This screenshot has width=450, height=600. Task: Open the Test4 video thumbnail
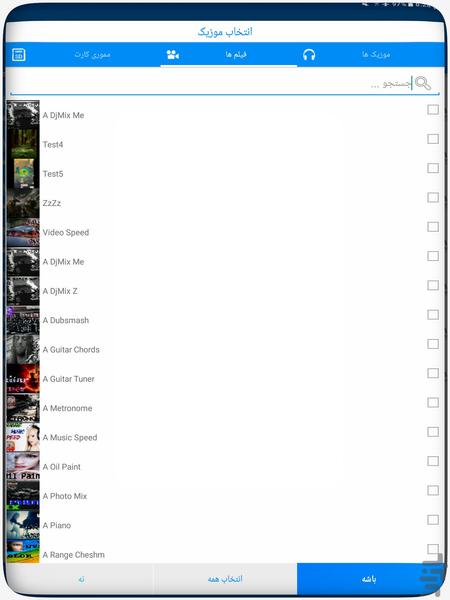23,145
